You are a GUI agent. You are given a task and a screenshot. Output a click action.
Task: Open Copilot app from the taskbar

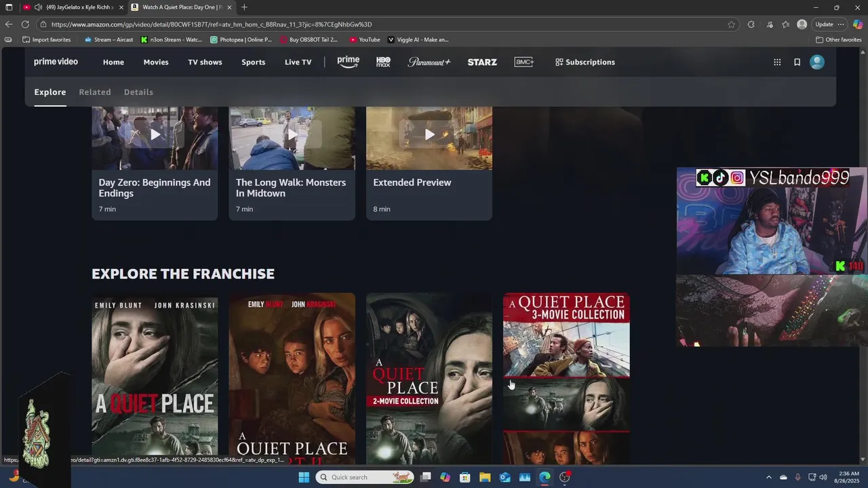pyautogui.click(x=445, y=477)
